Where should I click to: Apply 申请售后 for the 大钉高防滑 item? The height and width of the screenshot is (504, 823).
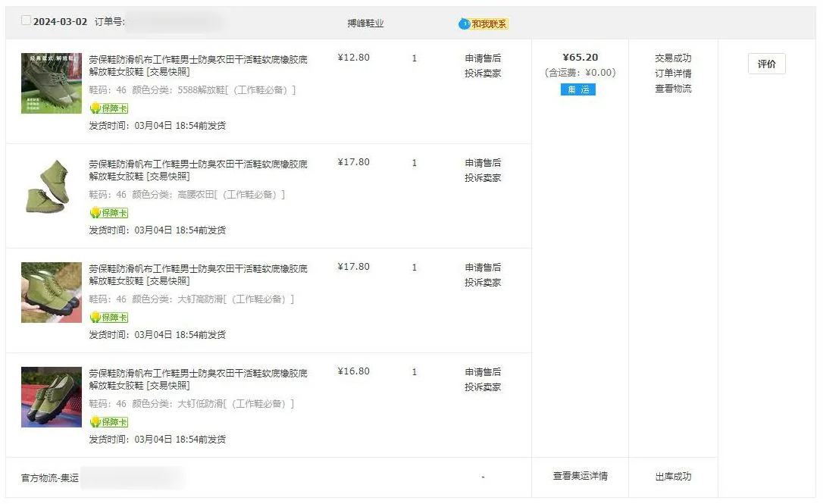click(483, 268)
